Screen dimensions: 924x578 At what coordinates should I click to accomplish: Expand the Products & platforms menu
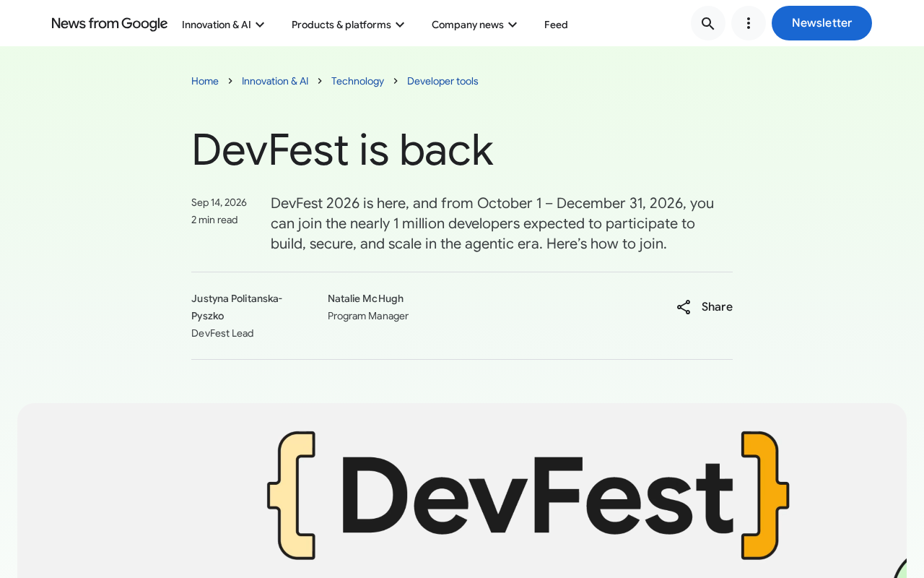click(348, 25)
